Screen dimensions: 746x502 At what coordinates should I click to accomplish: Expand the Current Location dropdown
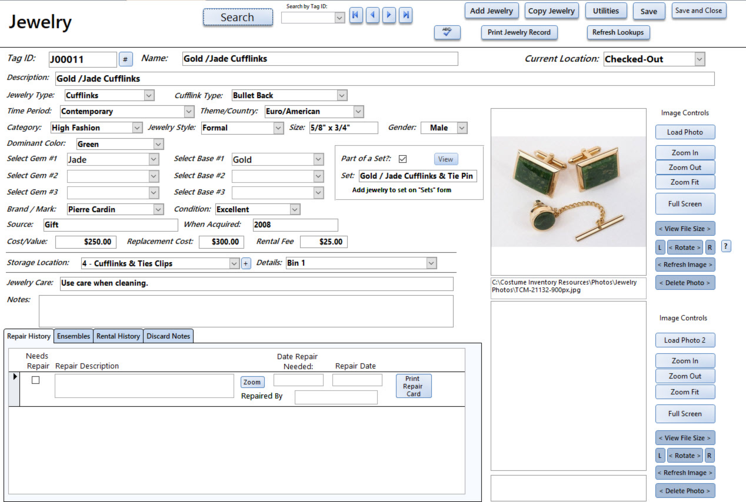tap(699, 60)
